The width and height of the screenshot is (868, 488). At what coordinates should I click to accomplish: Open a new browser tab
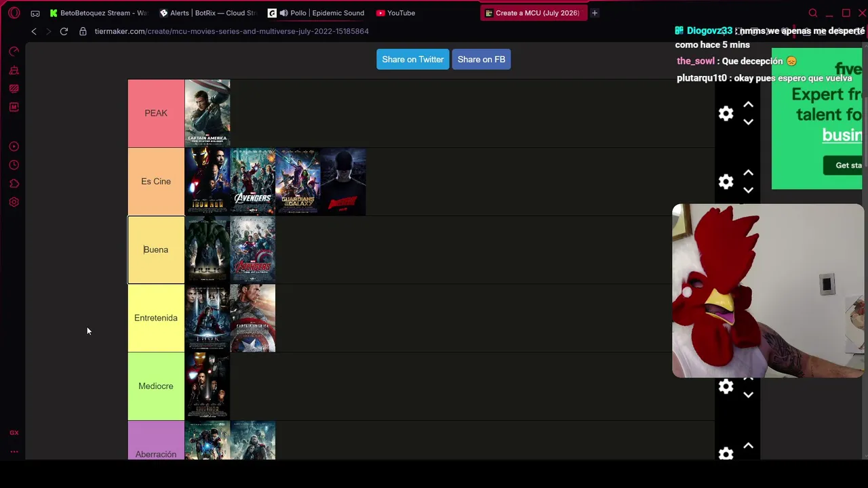tap(595, 13)
